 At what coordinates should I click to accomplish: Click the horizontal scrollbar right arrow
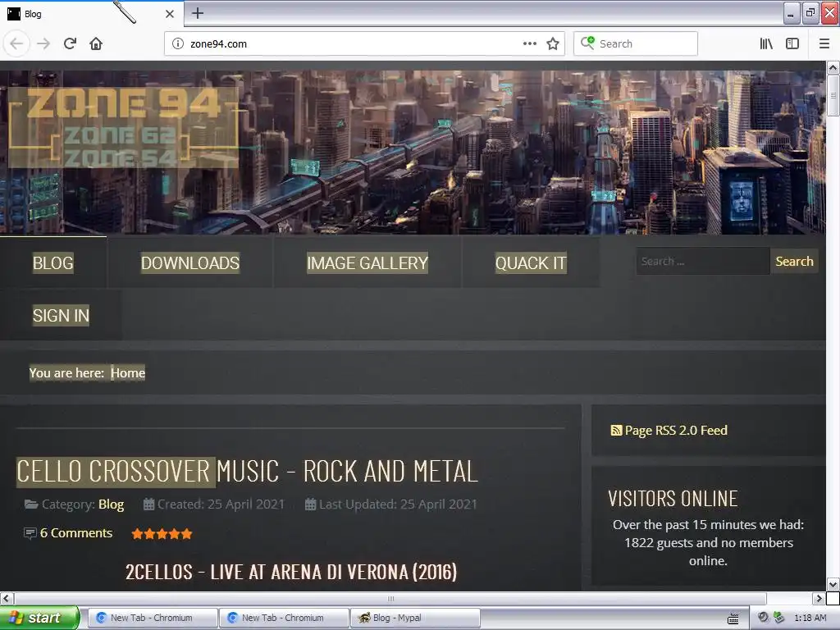[819, 598]
